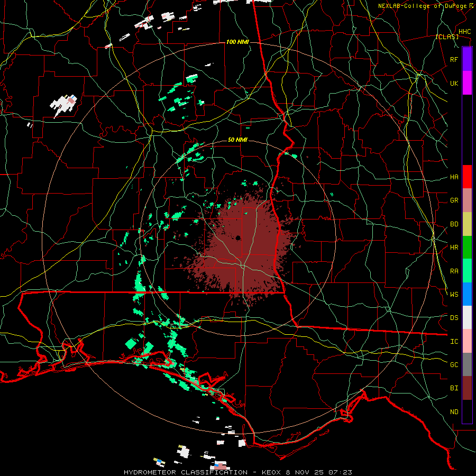Select the light pink IC ice crystals swatch

coord(467,341)
